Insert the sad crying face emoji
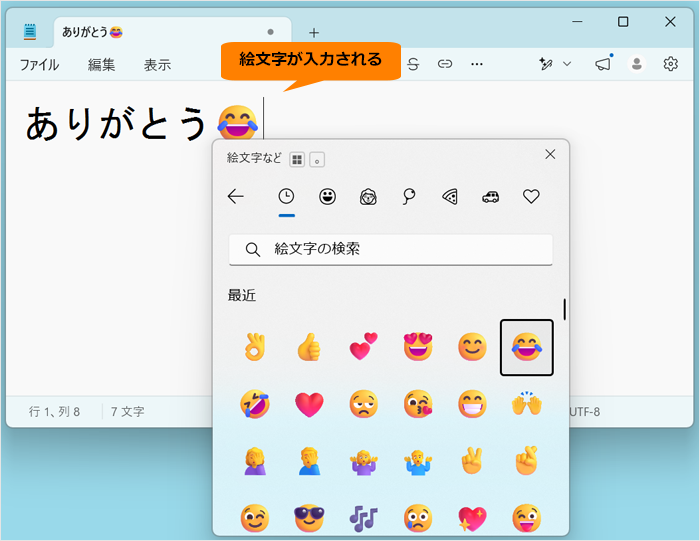 [x=418, y=518]
